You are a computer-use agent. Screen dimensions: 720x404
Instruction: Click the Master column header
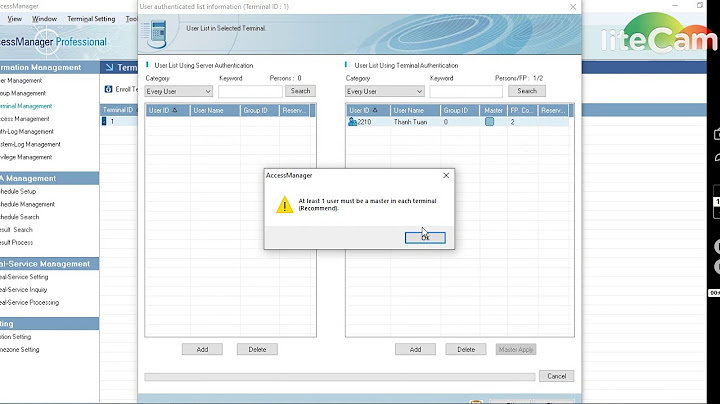[x=493, y=110]
